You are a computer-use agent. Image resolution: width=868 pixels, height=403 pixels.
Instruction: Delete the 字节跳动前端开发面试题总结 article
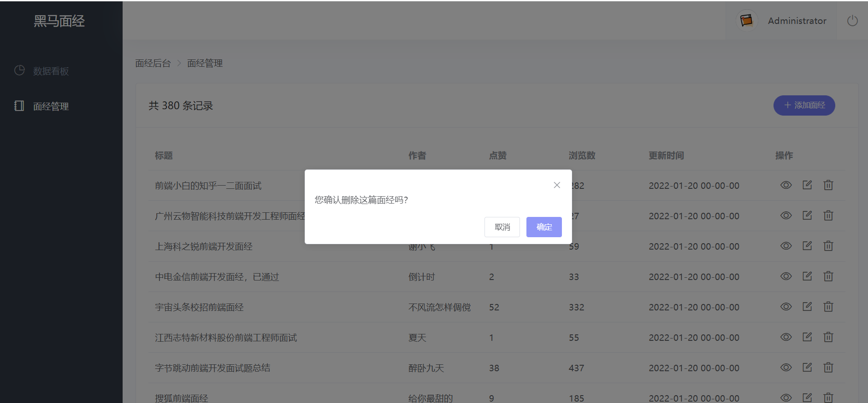point(828,368)
